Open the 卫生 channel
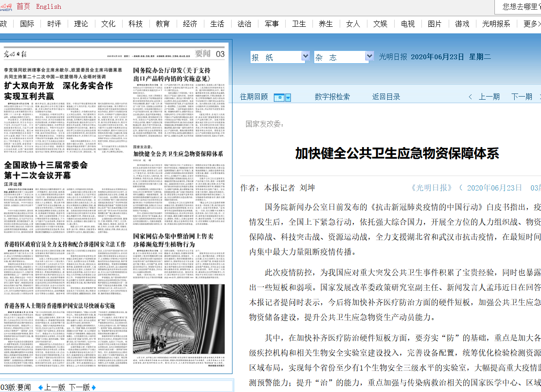 point(299,24)
